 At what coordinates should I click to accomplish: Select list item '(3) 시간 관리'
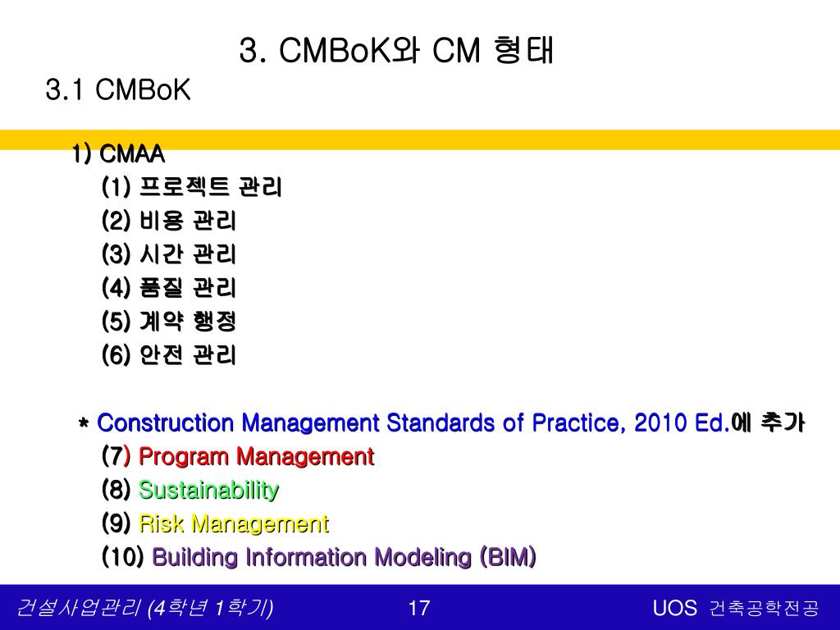coord(169,254)
